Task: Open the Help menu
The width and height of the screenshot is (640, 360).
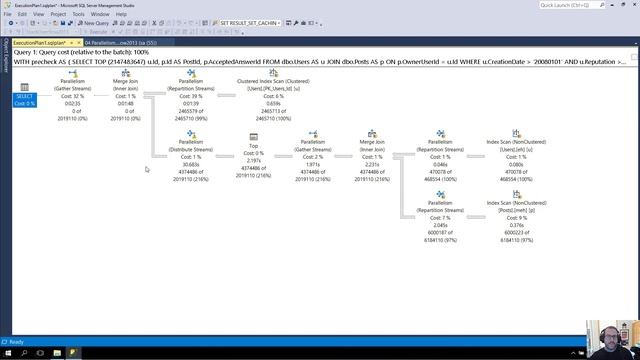Action: [x=121, y=14]
